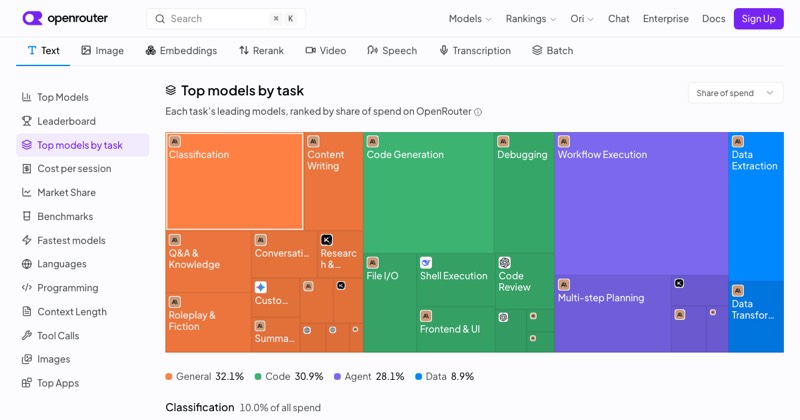Open the Chat link in the header

pyautogui.click(x=618, y=19)
